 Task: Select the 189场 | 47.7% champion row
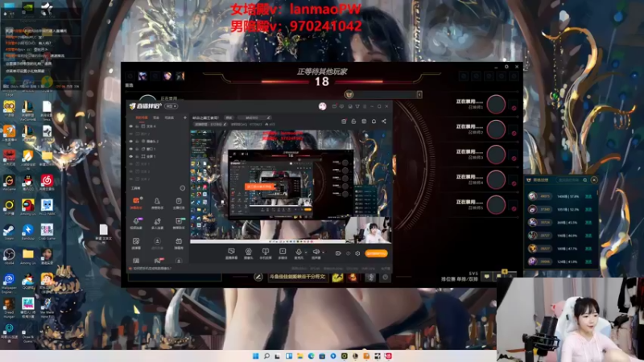(x=560, y=249)
